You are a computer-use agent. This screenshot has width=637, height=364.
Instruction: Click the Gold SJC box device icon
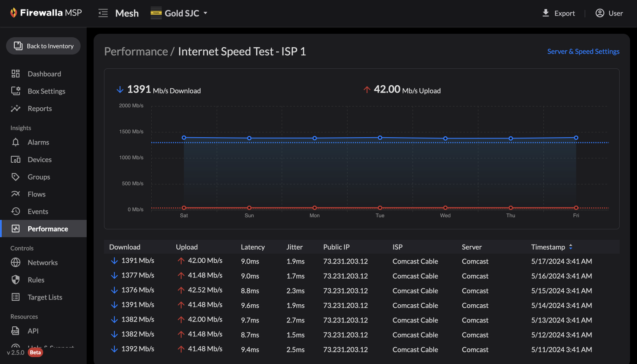[x=156, y=13]
